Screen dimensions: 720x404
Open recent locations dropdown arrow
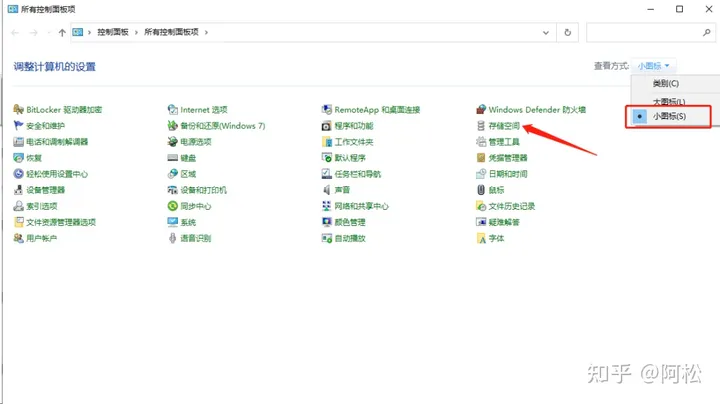[x=49, y=33]
